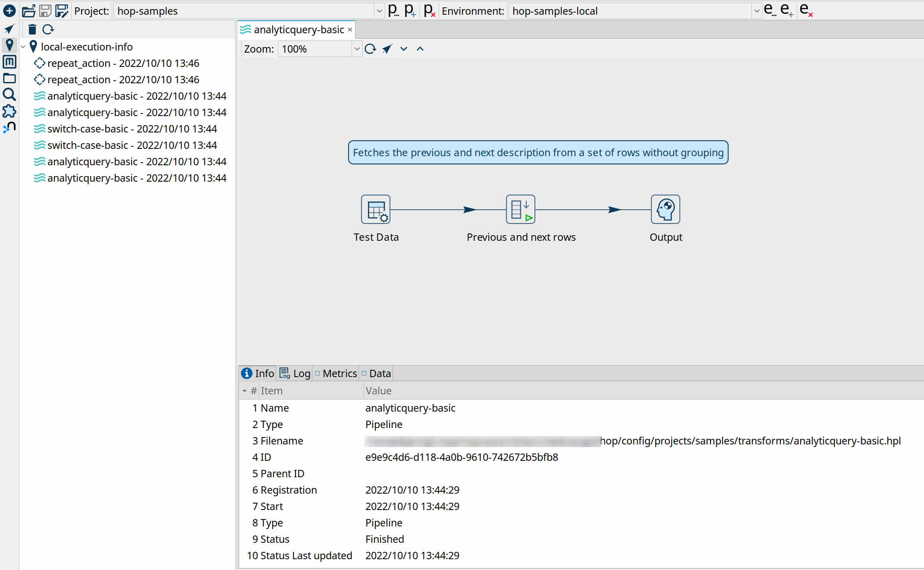Image resolution: width=924 pixels, height=570 pixels.
Task: Select the Previous and next rows transform
Action: pos(520,209)
